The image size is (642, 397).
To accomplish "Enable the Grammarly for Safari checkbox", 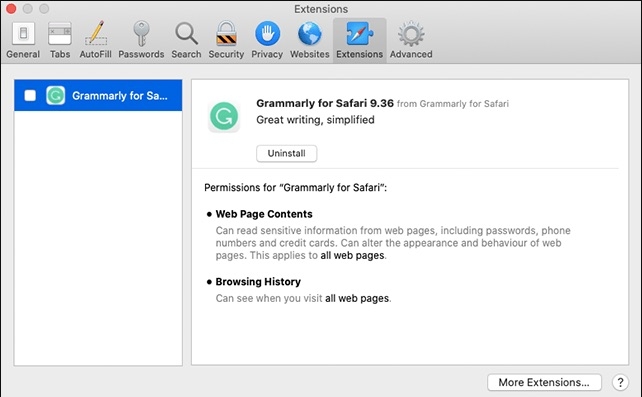I will 30,95.
